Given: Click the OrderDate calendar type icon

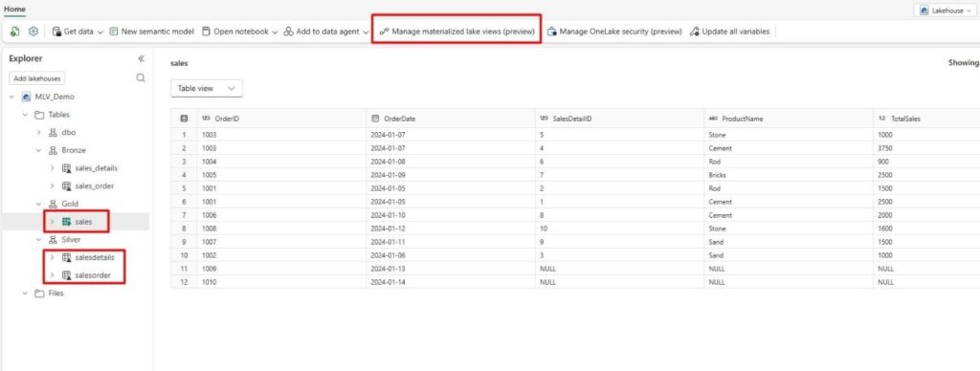Looking at the screenshot, I should point(375,119).
